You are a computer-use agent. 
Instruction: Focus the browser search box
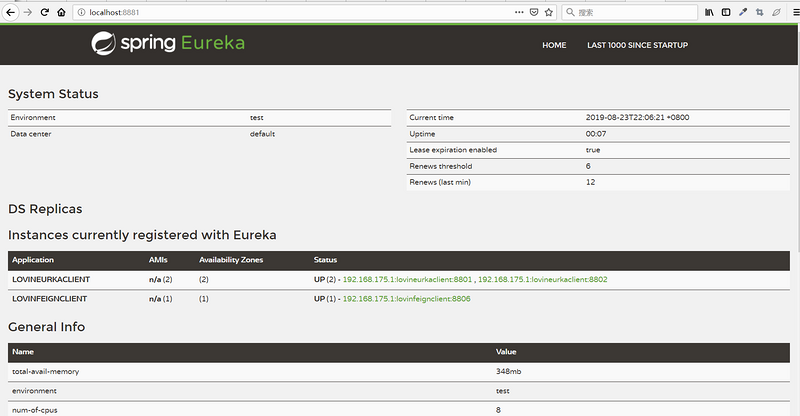click(x=630, y=12)
